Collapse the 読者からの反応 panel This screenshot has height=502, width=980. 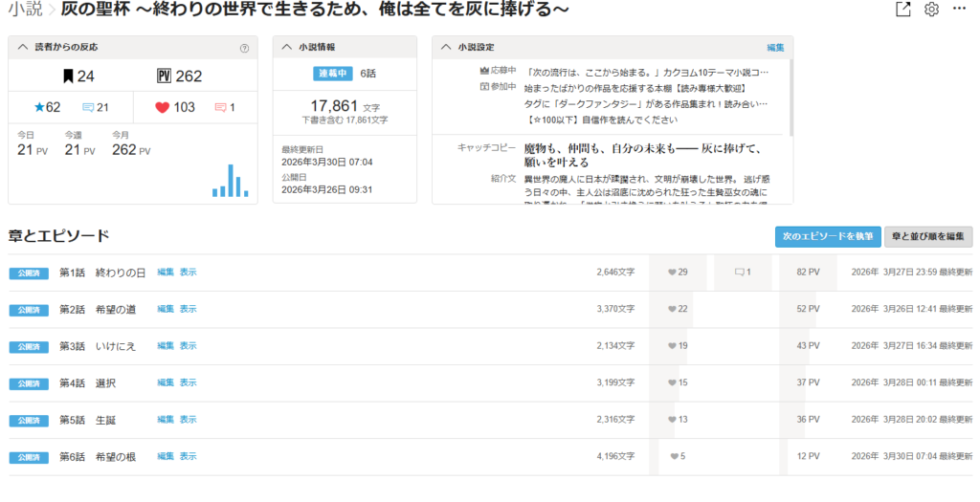coord(23,47)
